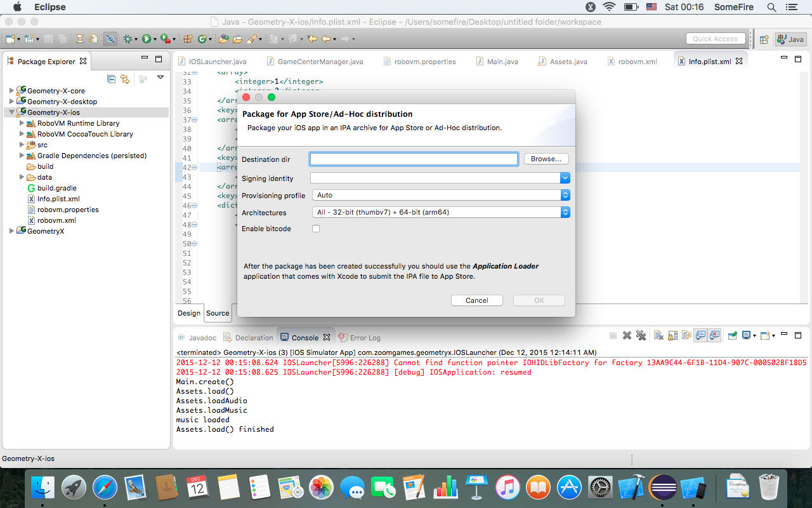Toggle Word Wrap in Console toolbar
Viewport: 812px width, 508px height.
click(686, 335)
